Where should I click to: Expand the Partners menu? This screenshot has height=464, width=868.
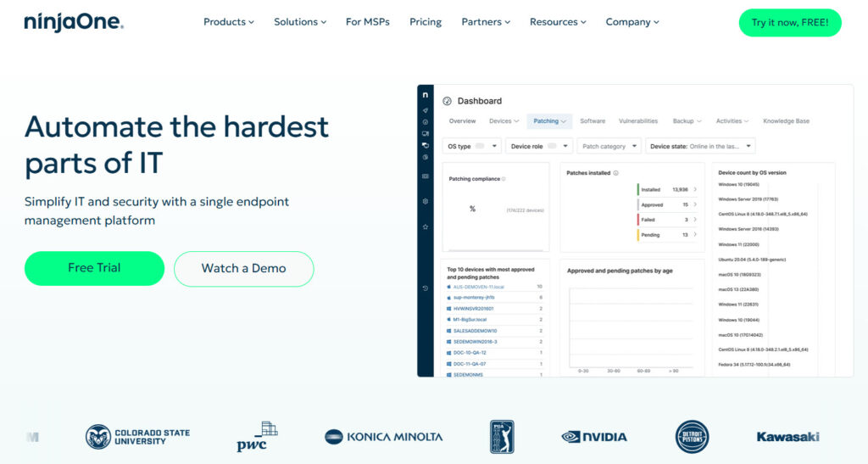(x=486, y=22)
